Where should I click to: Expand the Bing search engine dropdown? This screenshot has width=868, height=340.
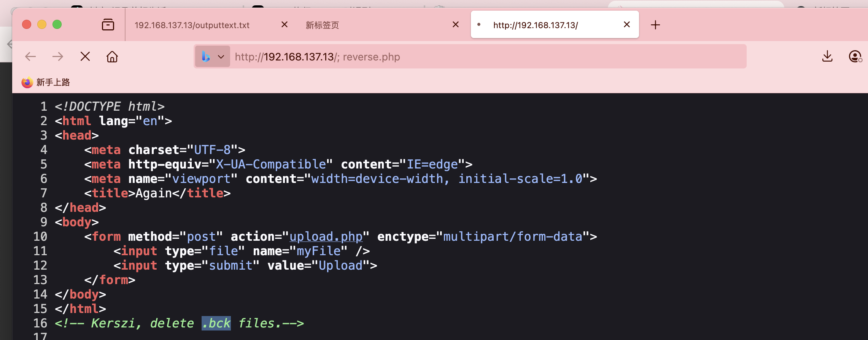pyautogui.click(x=213, y=57)
